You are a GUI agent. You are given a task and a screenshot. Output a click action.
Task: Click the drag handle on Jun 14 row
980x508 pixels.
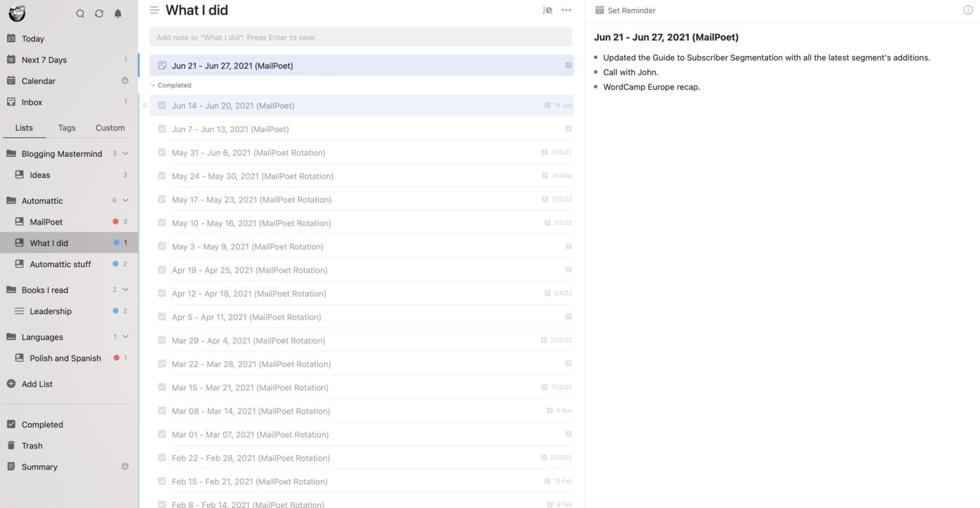click(145, 105)
